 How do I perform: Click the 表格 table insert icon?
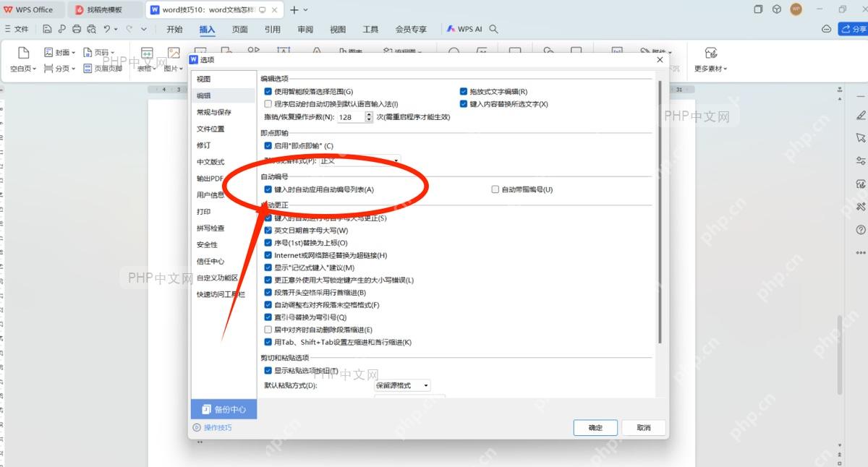click(147, 53)
